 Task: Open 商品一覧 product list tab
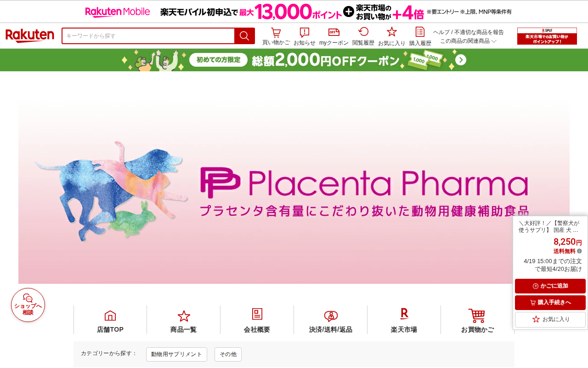184,320
